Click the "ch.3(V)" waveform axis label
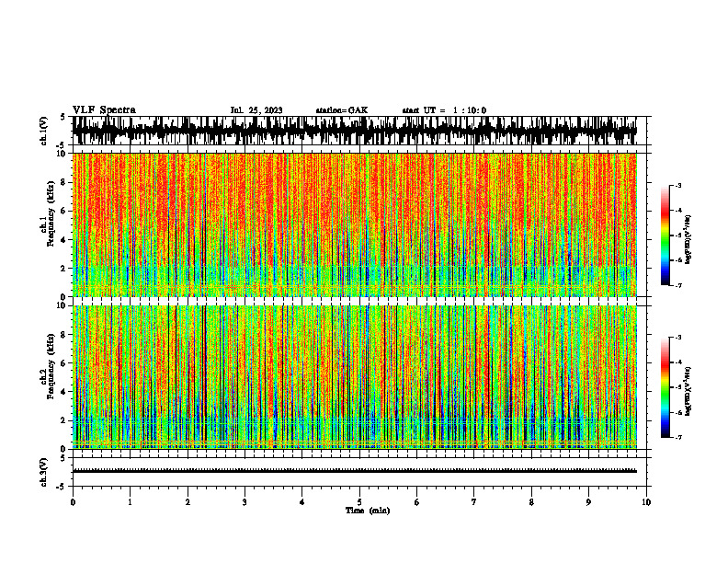 (44, 473)
